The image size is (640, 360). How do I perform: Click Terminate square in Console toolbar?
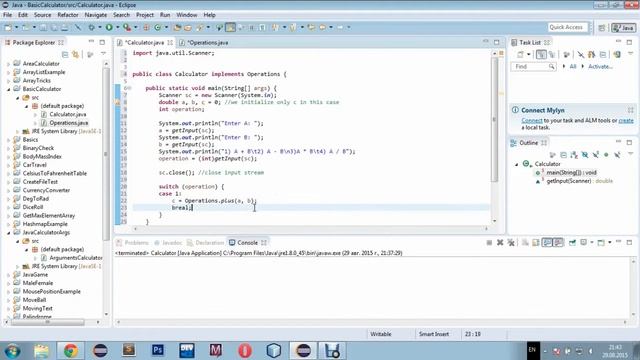click(x=489, y=242)
